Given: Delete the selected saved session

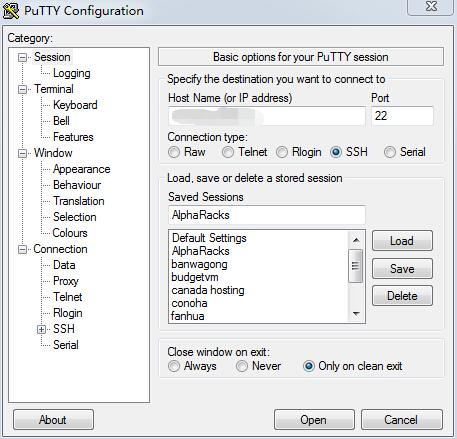Looking at the screenshot, I should (x=402, y=296).
